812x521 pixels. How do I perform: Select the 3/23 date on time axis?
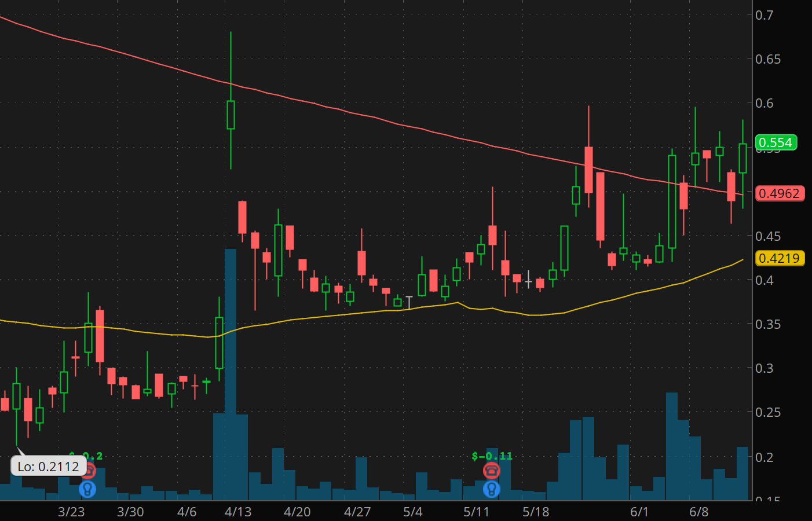71,512
